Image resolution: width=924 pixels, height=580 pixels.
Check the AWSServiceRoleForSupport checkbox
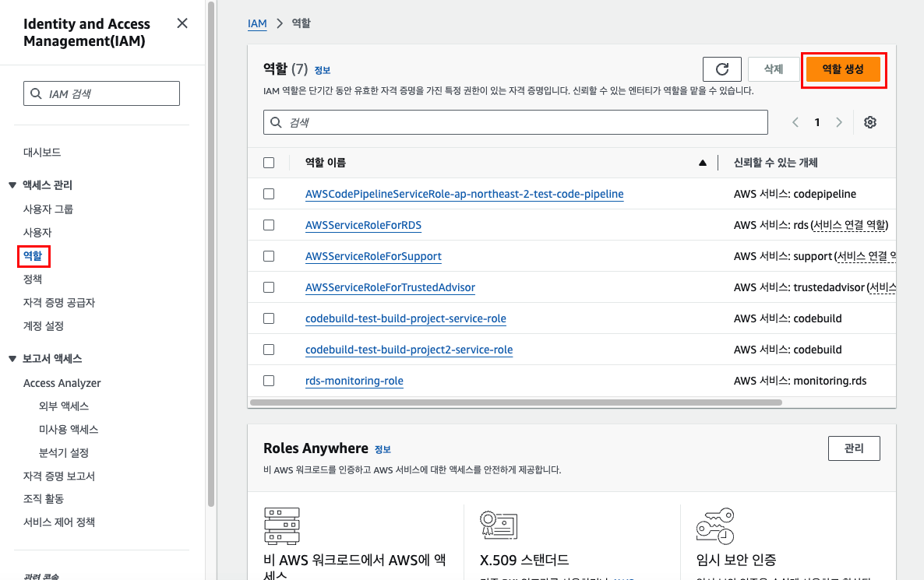269,256
